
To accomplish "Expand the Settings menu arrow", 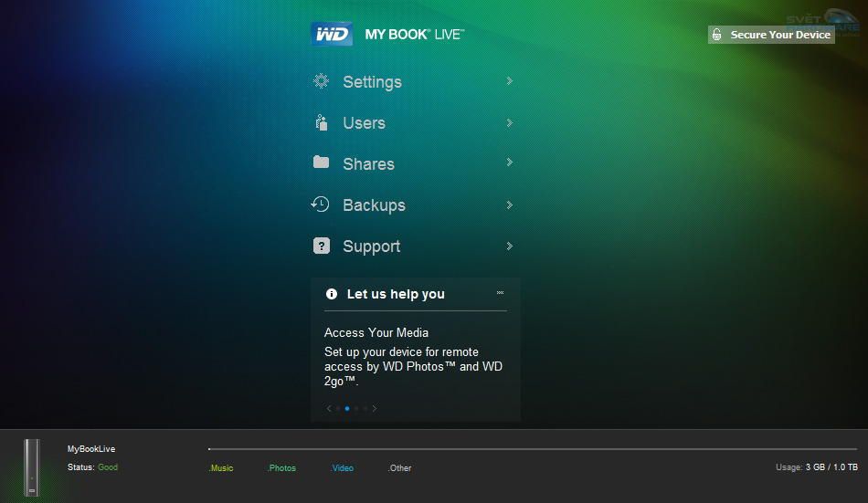I will pos(509,81).
